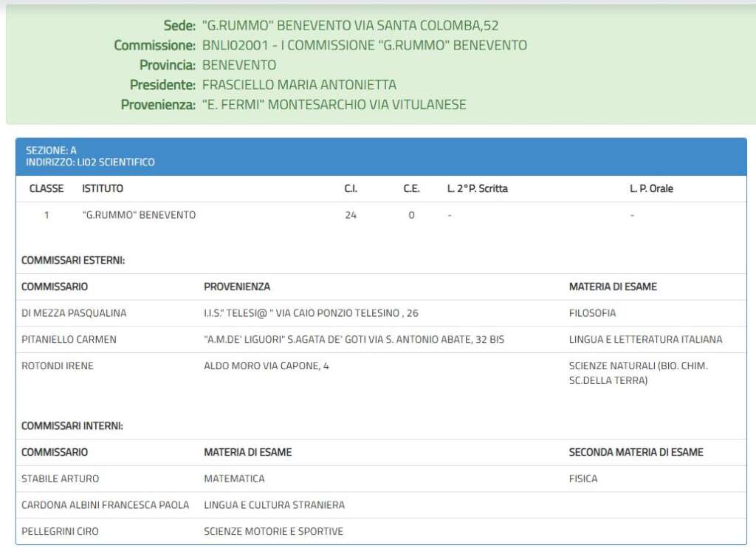Select the Provincia label

pos(168,65)
